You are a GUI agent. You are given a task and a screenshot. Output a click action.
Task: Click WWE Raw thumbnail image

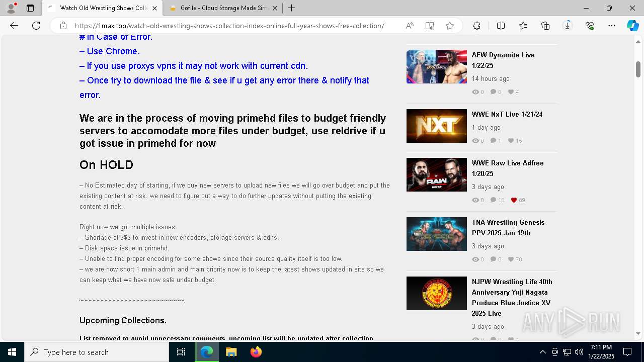(x=437, y=174)
